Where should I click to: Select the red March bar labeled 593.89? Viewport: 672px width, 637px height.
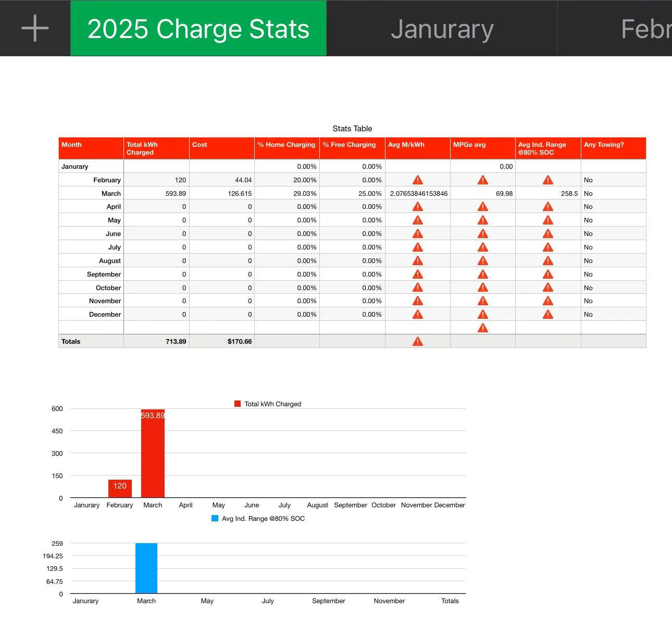[153, 453]
